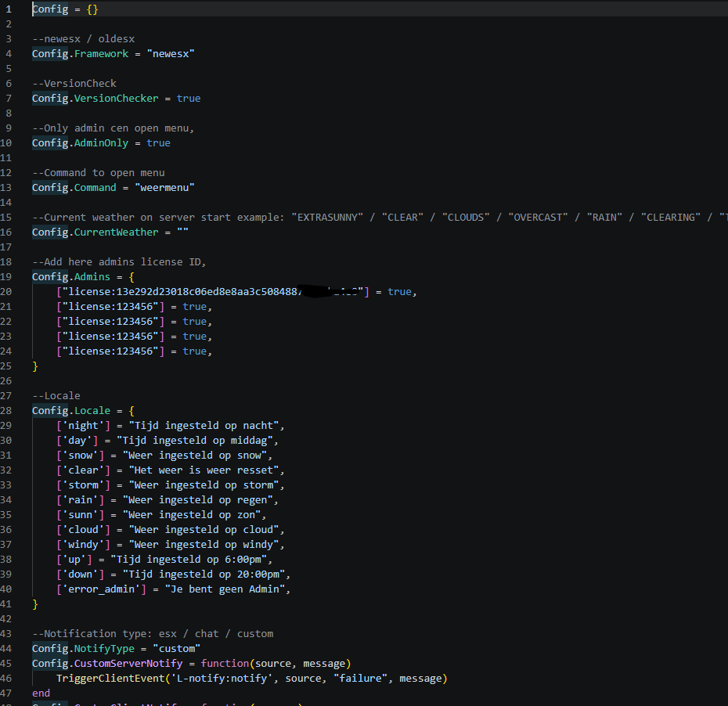The image size is (728, 706).
Task: Click "Je bent geen Admin" string
Action: click(x=225, y=589)
